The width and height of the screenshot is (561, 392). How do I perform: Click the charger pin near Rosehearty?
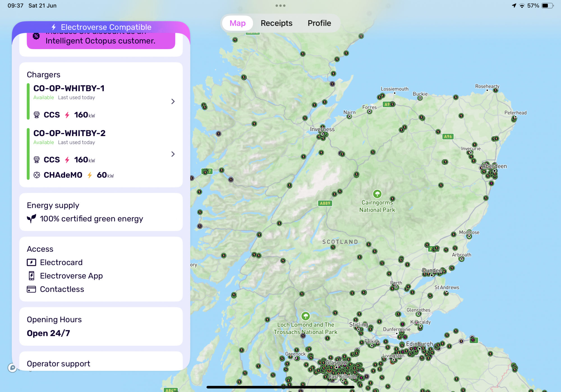pyautogui.click(x=496, y=90)
